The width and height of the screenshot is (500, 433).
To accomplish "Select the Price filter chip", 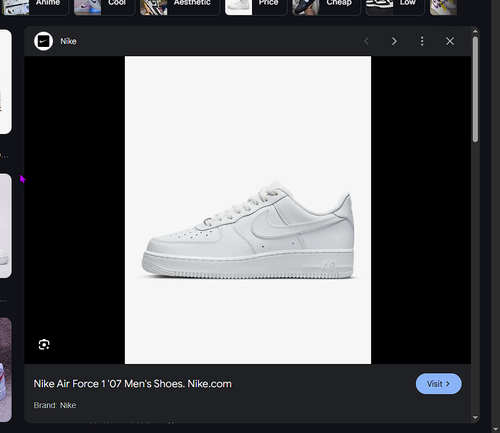I will click(x=256, y=7).
